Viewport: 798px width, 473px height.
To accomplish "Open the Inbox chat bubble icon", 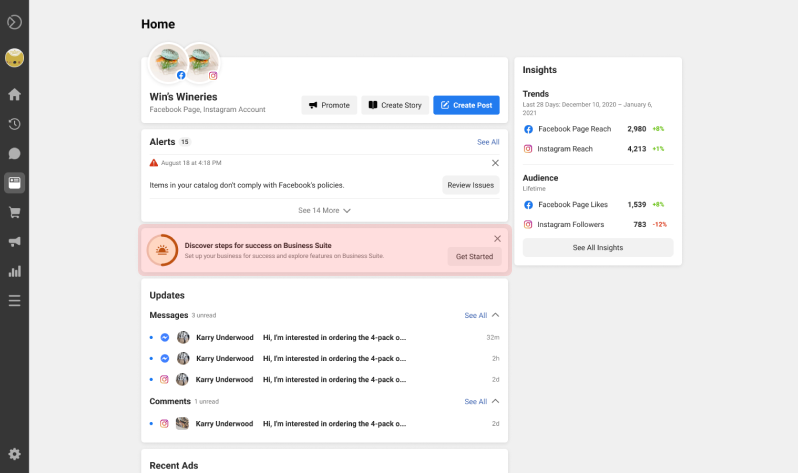I will coord(14,153).
